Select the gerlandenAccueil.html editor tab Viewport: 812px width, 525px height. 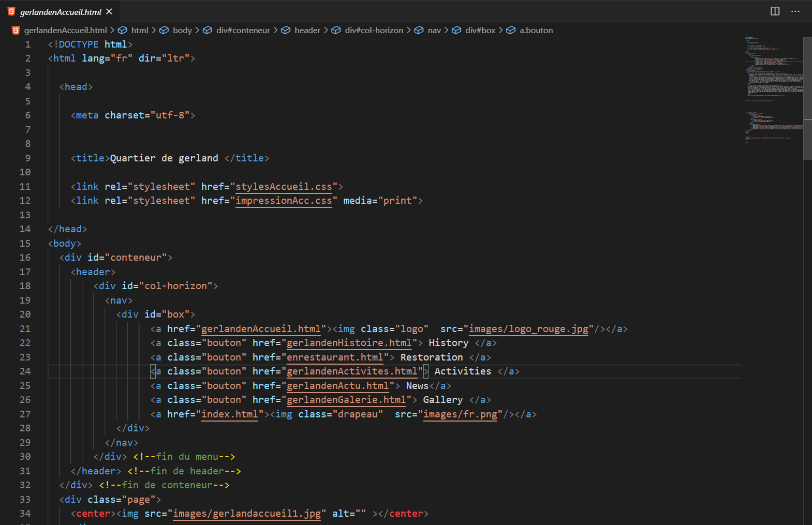(x=60, y=11)
